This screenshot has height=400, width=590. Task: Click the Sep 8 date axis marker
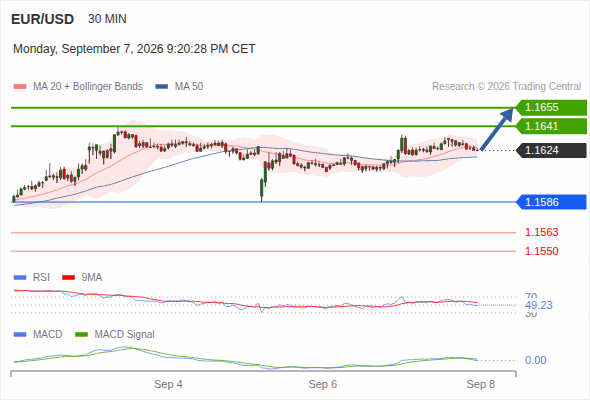click(481, 384)
